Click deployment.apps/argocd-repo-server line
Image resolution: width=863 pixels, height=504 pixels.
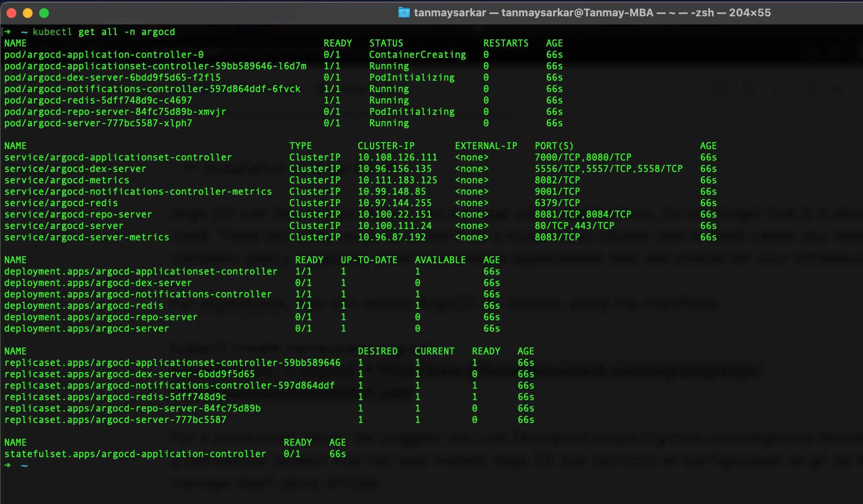(x=101, y=317)
